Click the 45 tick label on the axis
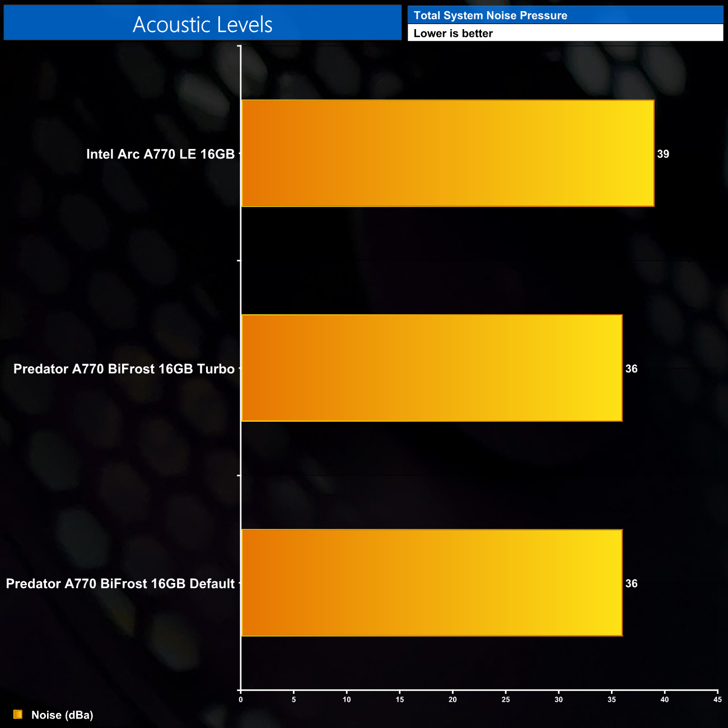728x728 pixels. click(717, 699)
